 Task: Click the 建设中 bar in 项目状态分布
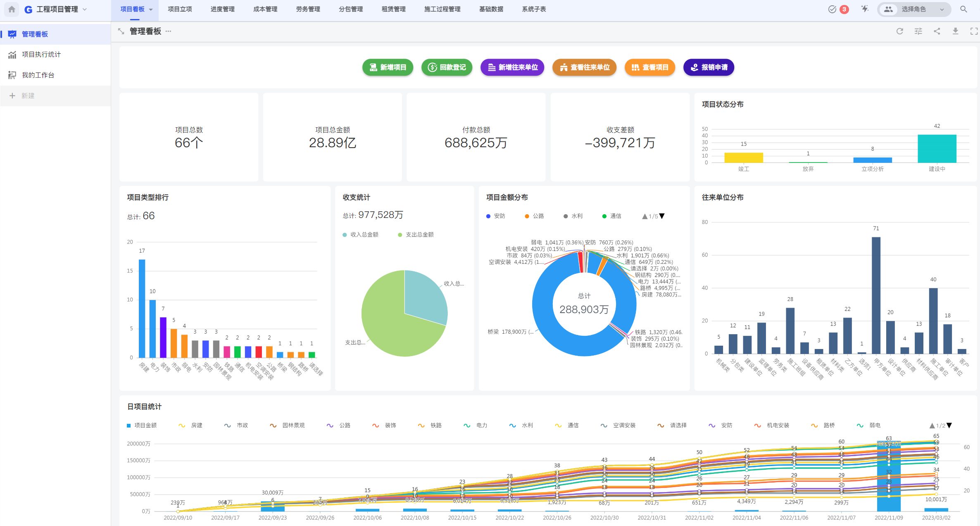937,149
